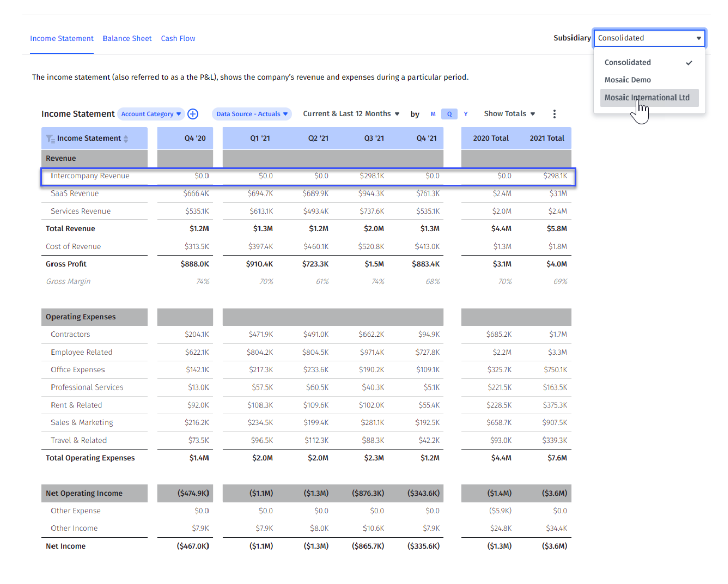This screenshot has width=728, height=584.
Task: Expand the Current & Last 12 Months dropdown
Action: 350,114
